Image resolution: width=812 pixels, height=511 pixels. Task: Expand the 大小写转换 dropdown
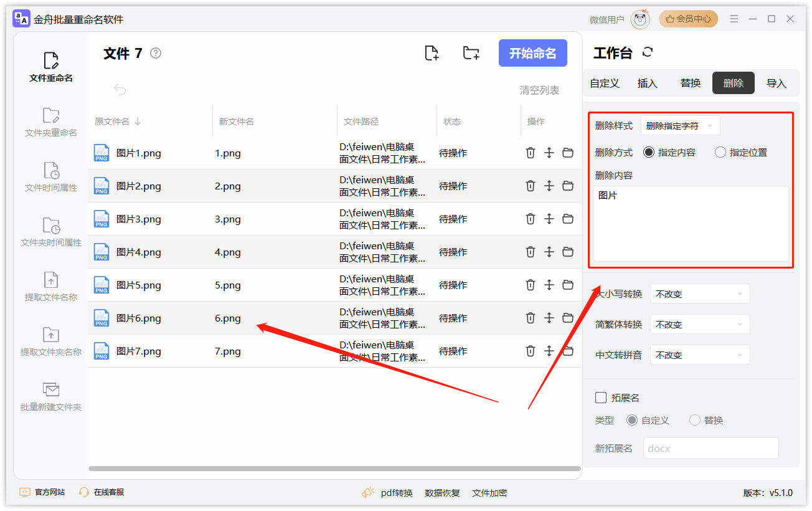(x=699, y=294)
